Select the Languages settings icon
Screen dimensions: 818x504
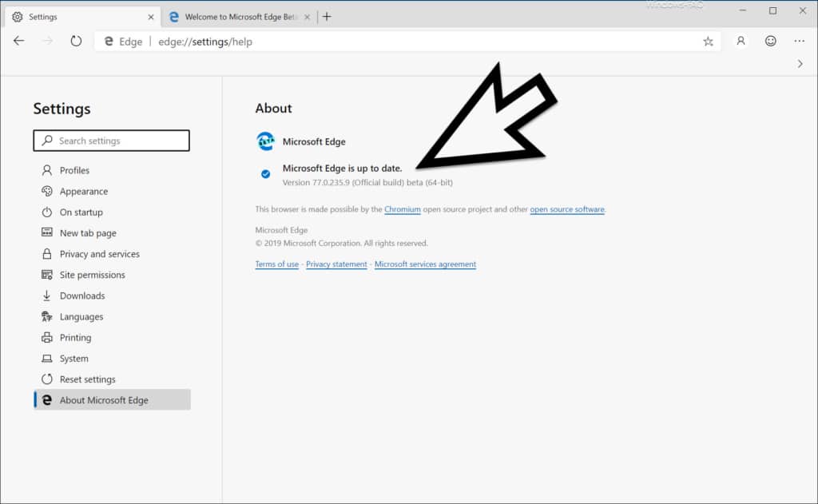click(48, 316)
